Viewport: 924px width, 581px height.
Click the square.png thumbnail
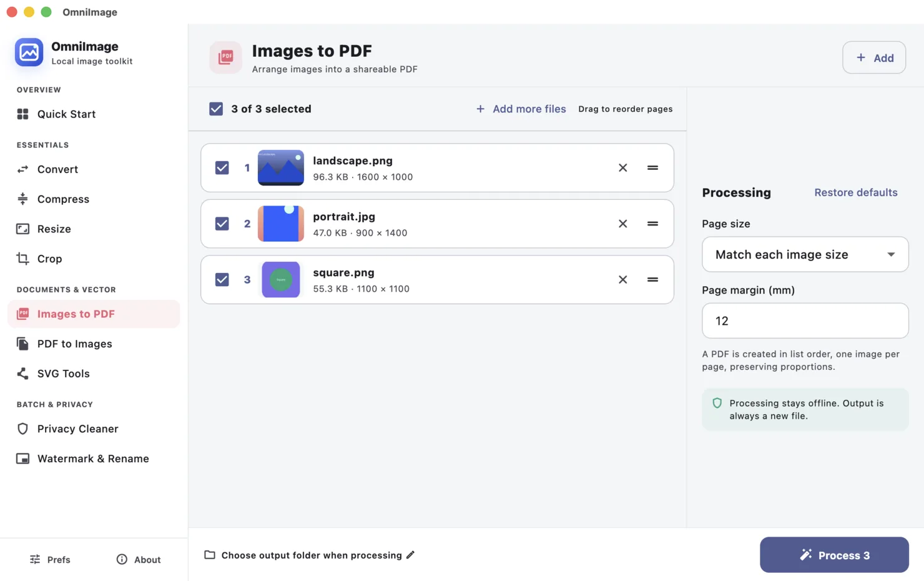point(281,279)
